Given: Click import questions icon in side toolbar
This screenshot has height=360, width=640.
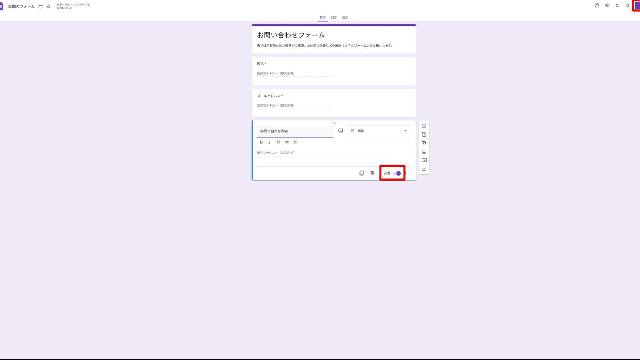Looking at the screenshot, I should coord(424,135).
